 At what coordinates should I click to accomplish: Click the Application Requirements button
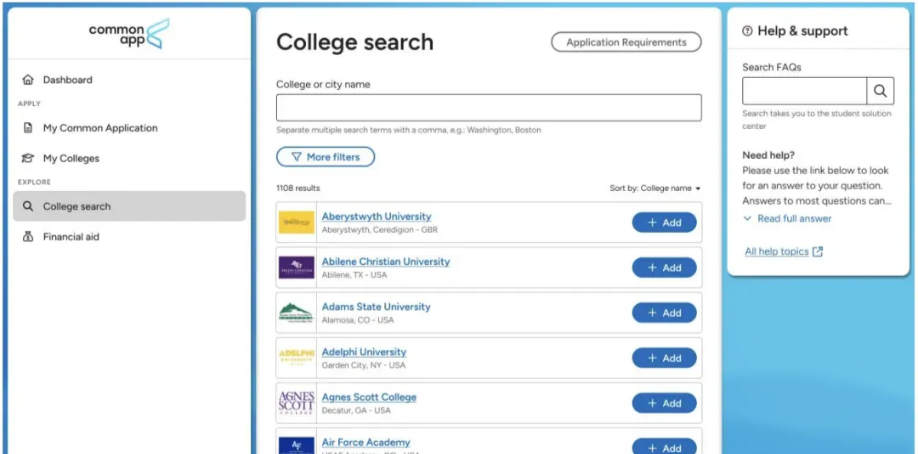(626, 42)
